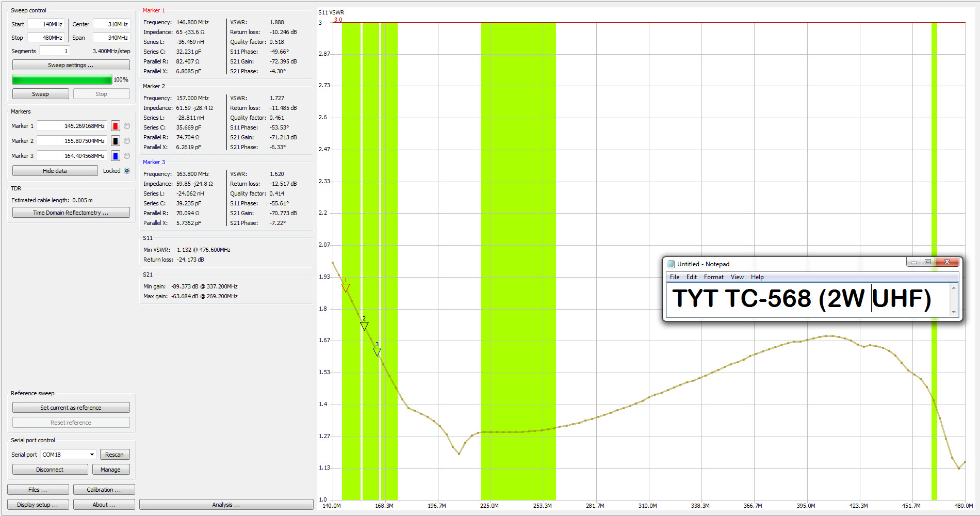Viewport: 980px width, 516px height.
Task: Open Time Domain Reflectometry window
Action: point(71,213)
